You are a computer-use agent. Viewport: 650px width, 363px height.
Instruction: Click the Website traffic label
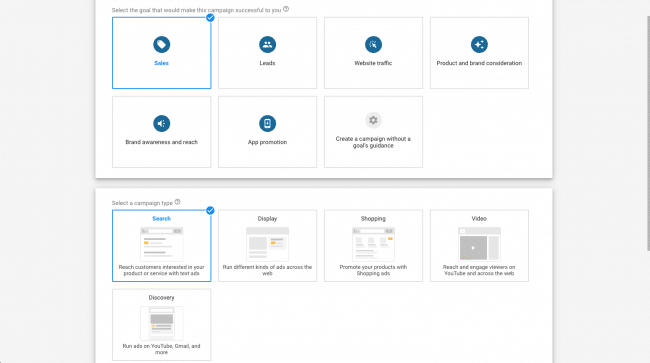373,63
